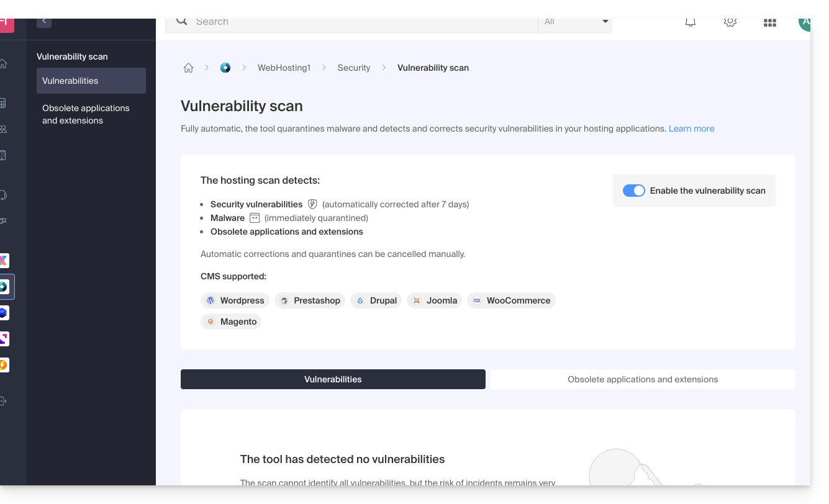Click the security vulnerabilities shield icon
Image resolution: width=829 pixels, height=504 pixels.
[x=312, y=204]
